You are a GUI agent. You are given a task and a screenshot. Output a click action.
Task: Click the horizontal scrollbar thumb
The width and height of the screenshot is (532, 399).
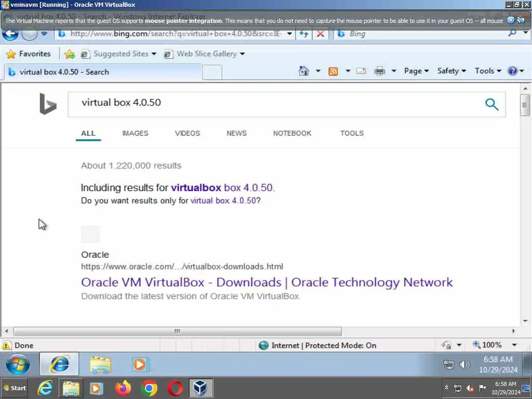[177, 331]
